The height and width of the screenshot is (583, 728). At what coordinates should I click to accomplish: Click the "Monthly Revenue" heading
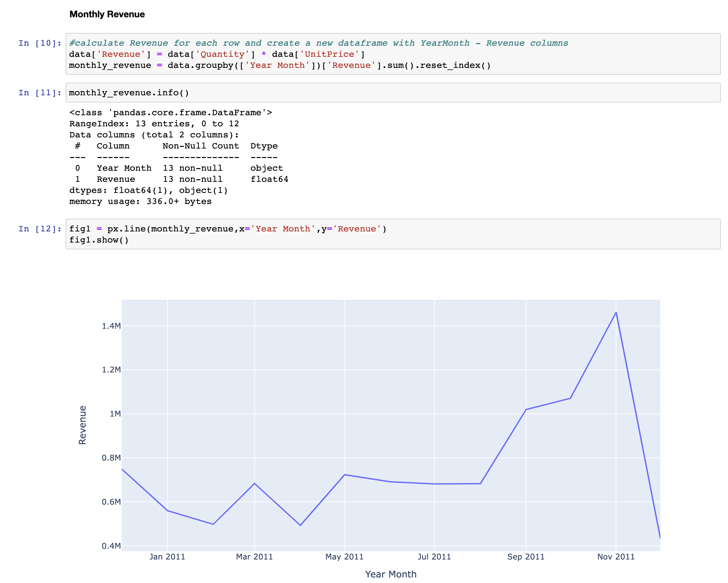tap(106, 14)
